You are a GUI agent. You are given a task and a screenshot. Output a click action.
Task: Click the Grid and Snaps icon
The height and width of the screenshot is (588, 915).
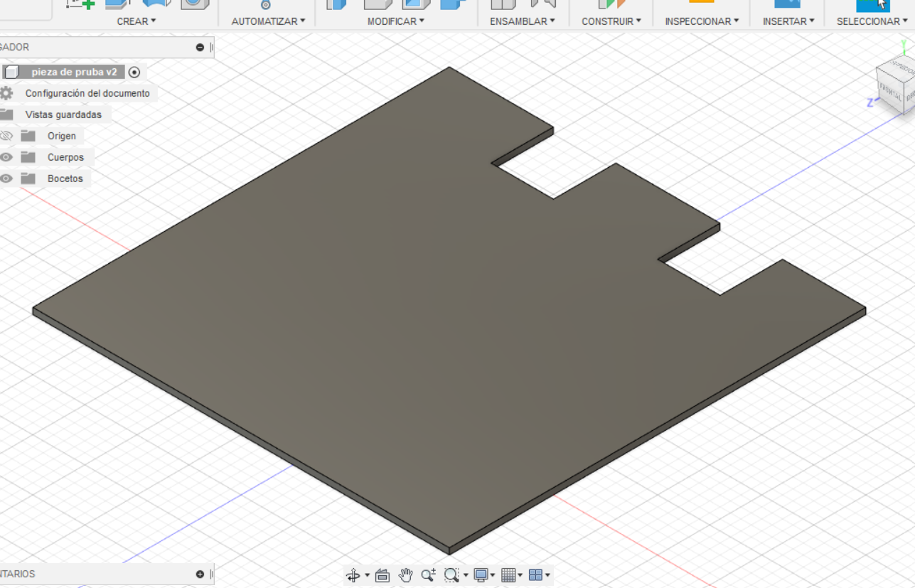(508, 575)
